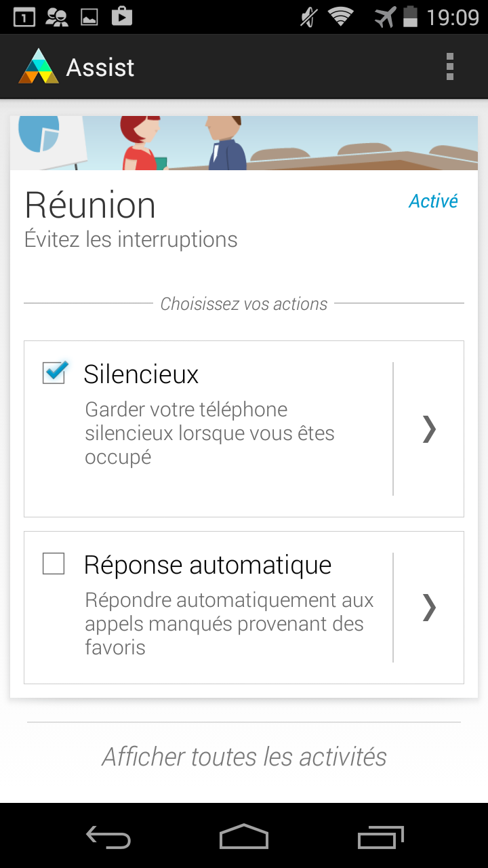Expand Silencieux settings with its chevron arrow
Image resolution: width=488 pixels, height=868 pixels.
[429, 429]
